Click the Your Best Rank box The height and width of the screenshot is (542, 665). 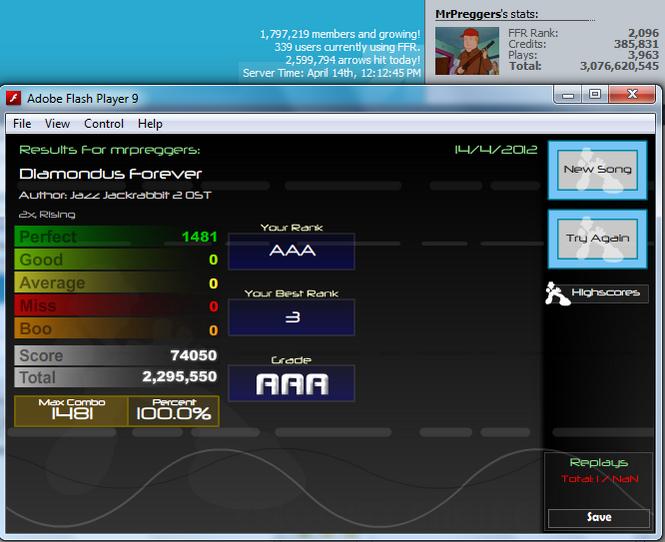click(292, 317)
